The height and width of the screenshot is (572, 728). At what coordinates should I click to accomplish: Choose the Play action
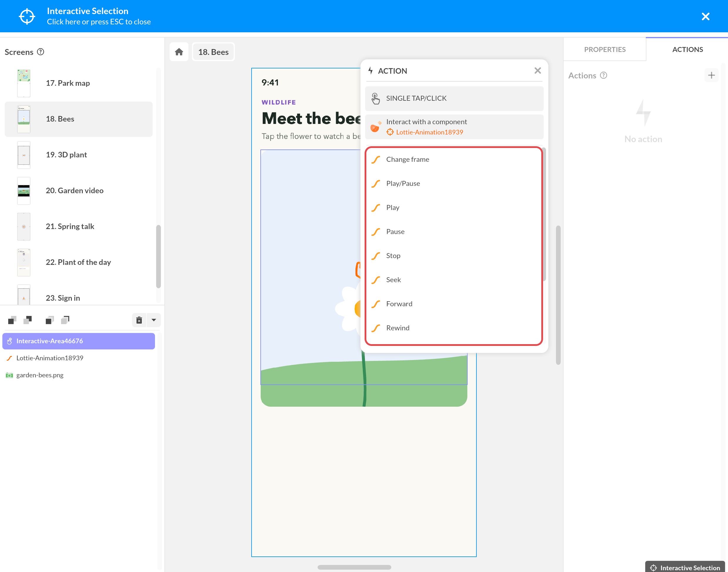[x=454, y=208]
